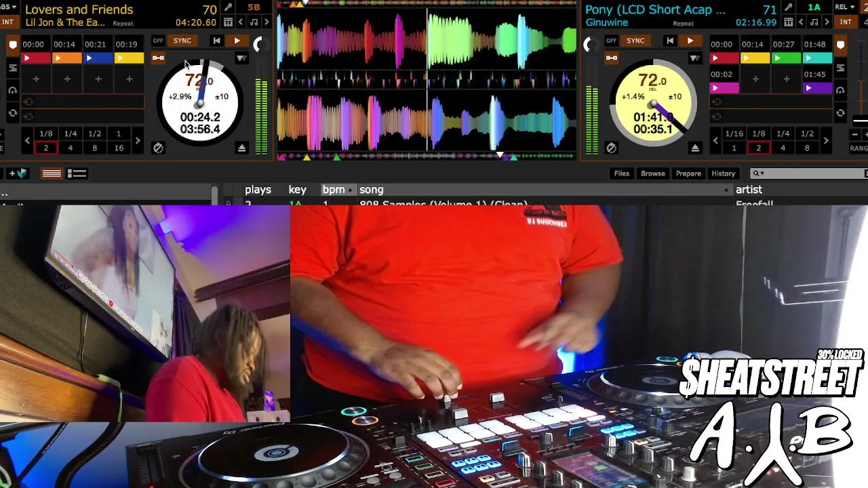The height and width of the screenshot is (488, 868).
Task: Turn OFF sync on Lovers and Friends deck
Action: [158, 41]
